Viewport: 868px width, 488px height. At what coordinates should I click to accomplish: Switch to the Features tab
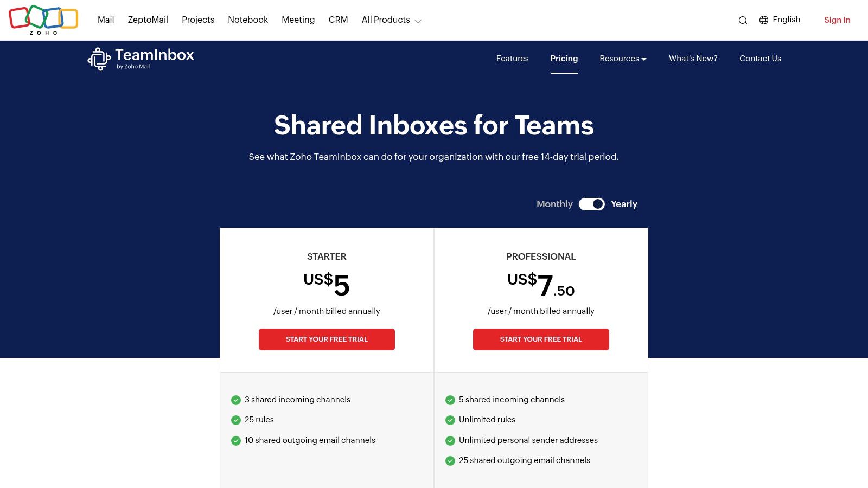512,59
